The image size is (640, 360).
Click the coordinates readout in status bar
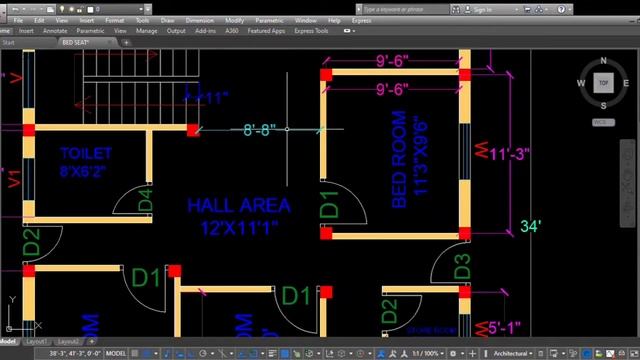coord(75,353)
